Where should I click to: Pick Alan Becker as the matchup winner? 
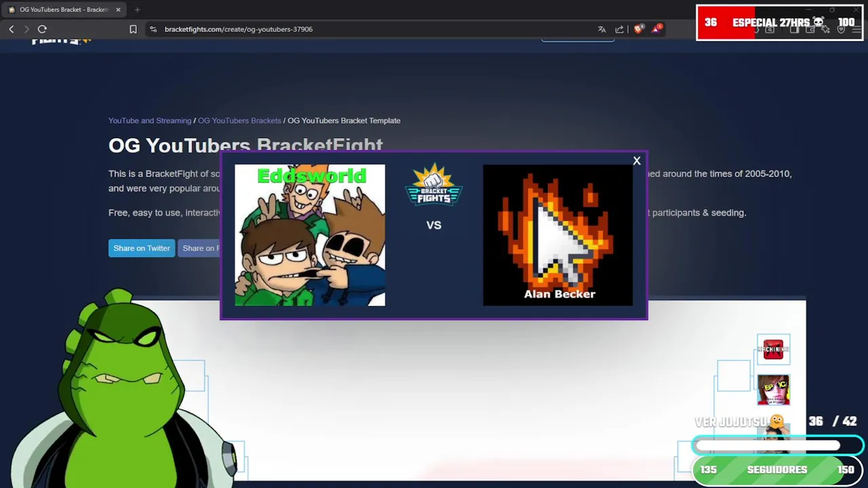[557, 235]
